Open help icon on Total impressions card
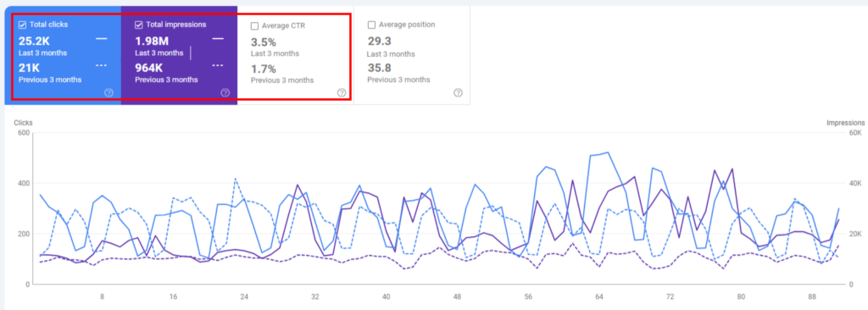868x310 pixels. pos(225,92)
